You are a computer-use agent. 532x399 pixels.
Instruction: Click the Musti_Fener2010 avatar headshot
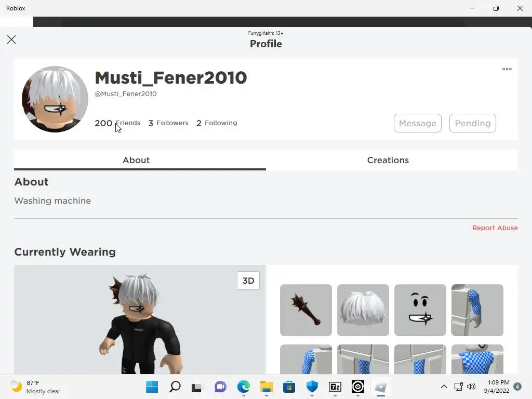pyautogui.click(x=55, y=99)
